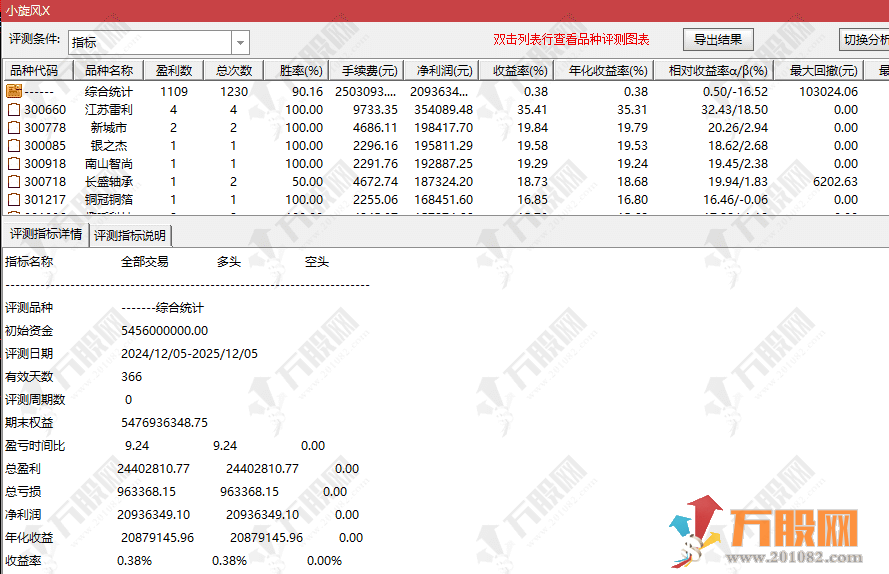This screenshot has height=574, width=889.
Task: Click net profit value 198417.70
Action: point(443,128)
